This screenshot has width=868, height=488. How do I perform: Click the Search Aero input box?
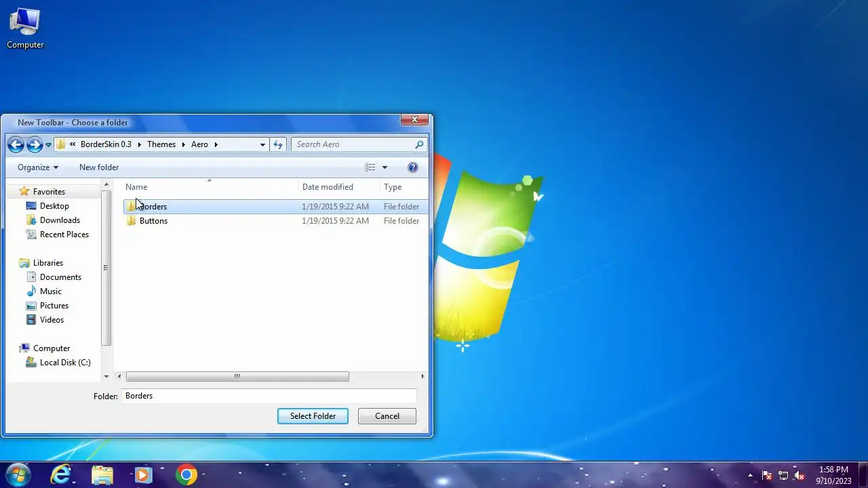click(x=353, y=144)
